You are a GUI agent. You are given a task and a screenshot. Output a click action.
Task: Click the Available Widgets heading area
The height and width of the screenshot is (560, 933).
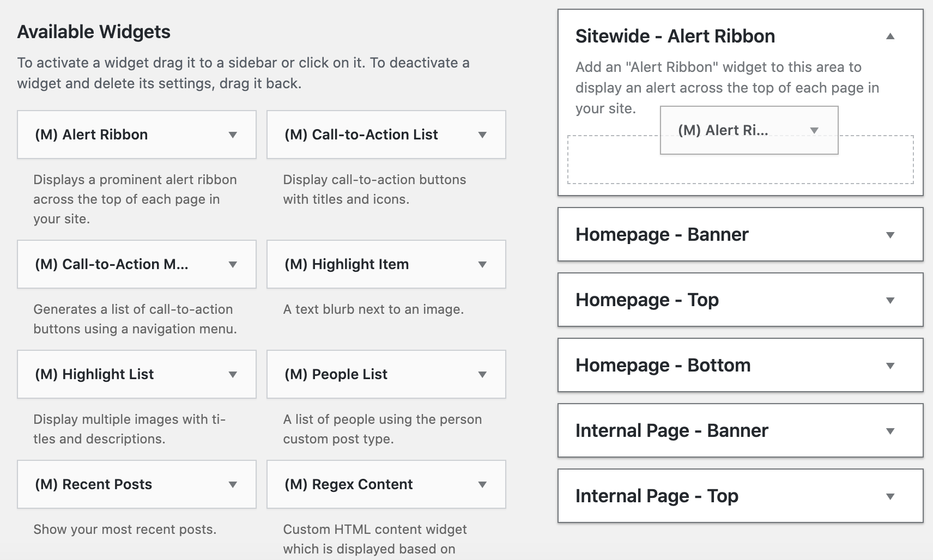(x=94, y=32)
